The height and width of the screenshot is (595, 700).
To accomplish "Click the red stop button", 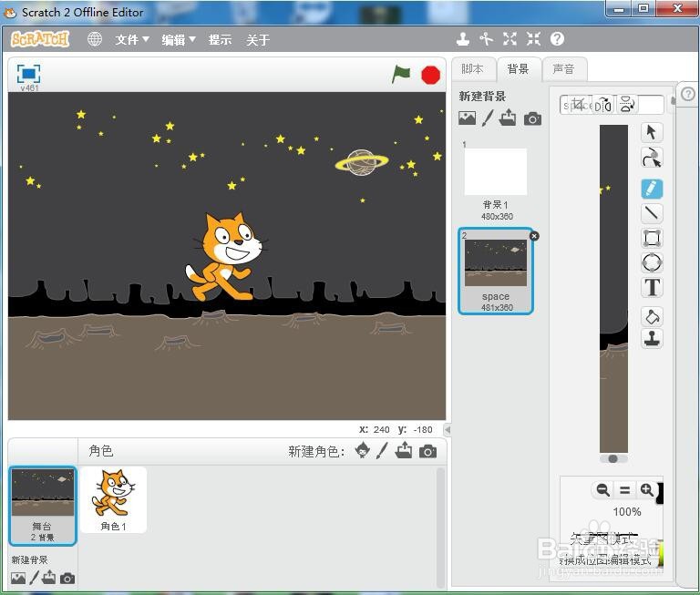I will 430,75.
